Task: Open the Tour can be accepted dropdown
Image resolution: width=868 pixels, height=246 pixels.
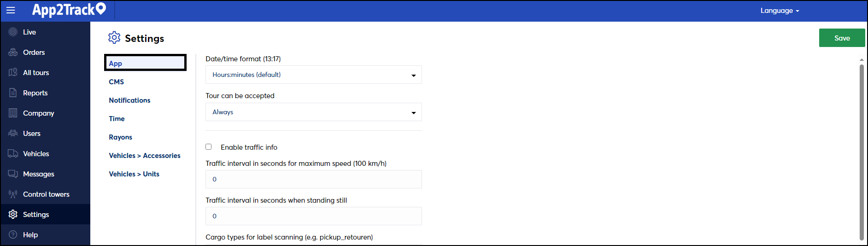Action: (314, 112)
